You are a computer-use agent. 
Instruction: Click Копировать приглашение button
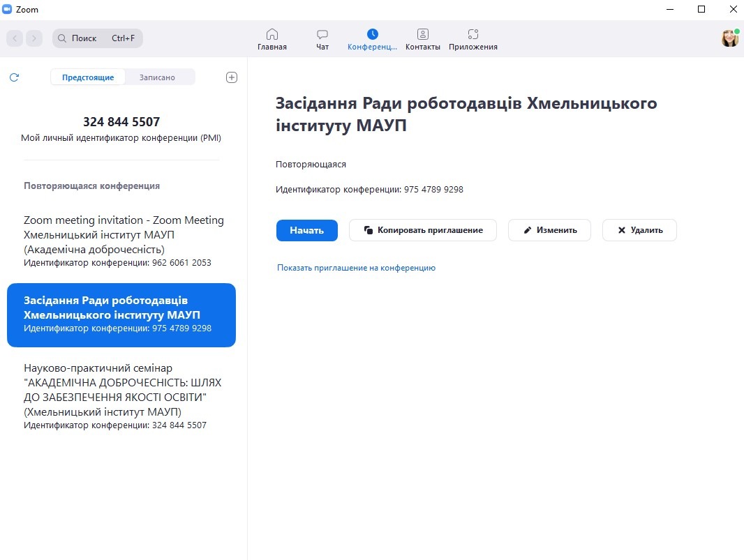click(x=422, y=230)
